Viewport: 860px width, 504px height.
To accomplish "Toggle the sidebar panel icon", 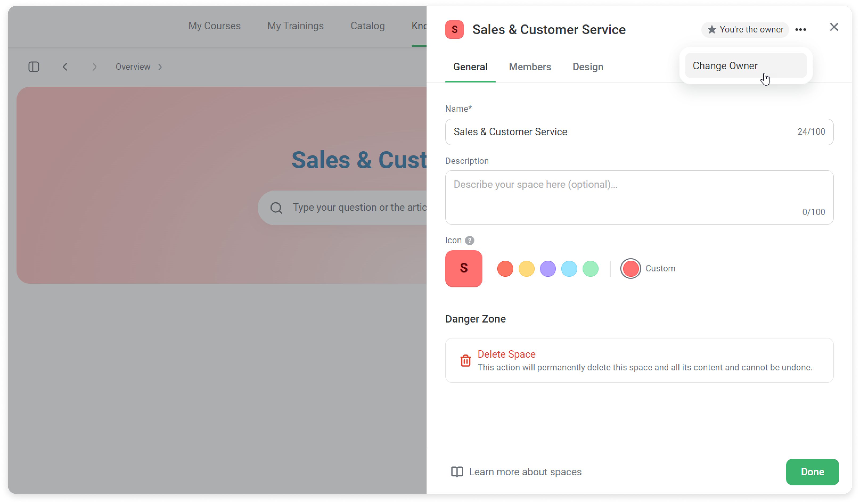I will click(x=34, y=67).
